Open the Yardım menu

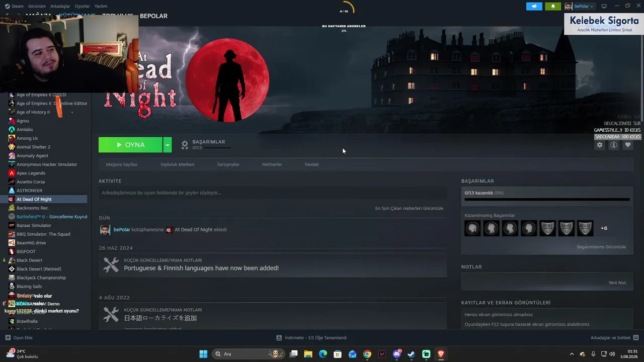coord(101,6)
